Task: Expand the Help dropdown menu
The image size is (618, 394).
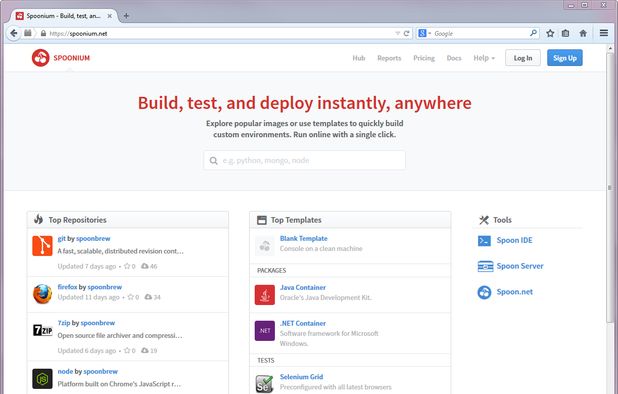Action: coord(484,58)
